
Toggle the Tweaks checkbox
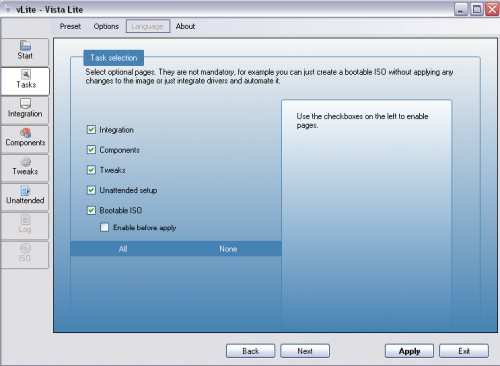pyautogui.click(x=91, y=170)
